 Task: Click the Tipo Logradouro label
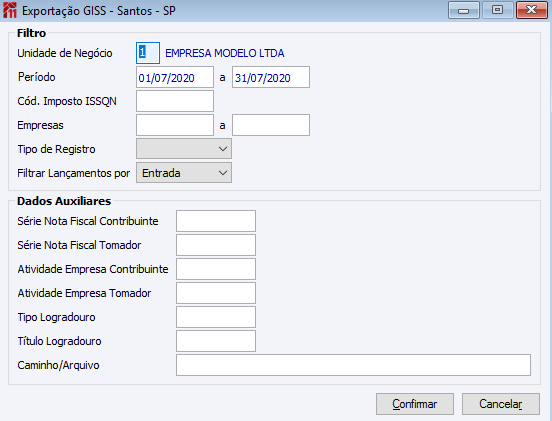click(x=56, y=317)
